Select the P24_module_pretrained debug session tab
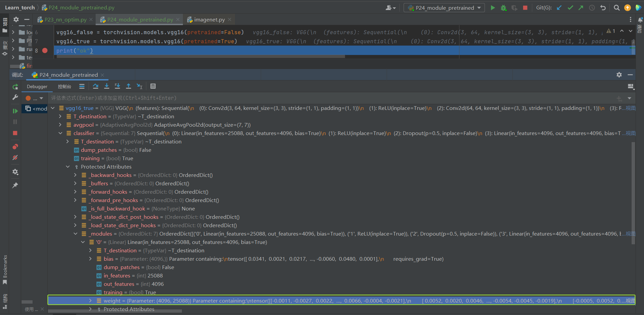 (x=68, y=75)
